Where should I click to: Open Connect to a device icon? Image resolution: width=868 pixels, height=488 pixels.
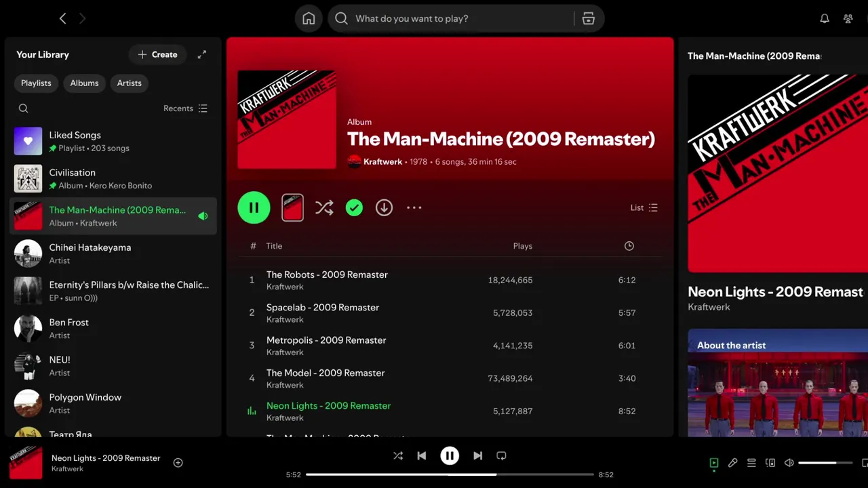tap(770, 463)
